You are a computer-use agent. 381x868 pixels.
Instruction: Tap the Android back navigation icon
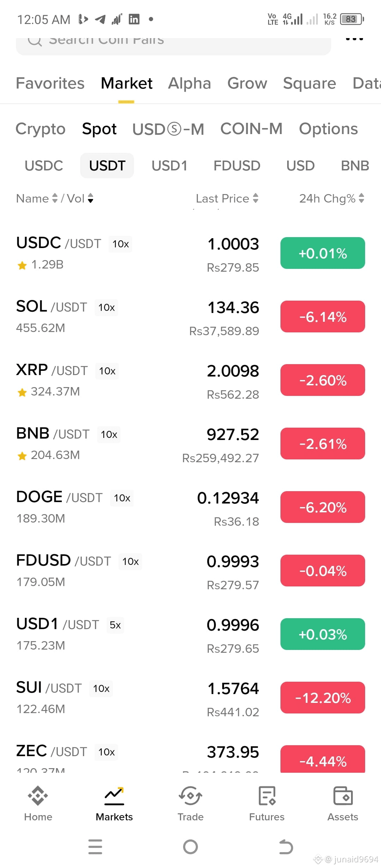coord(286,847)
